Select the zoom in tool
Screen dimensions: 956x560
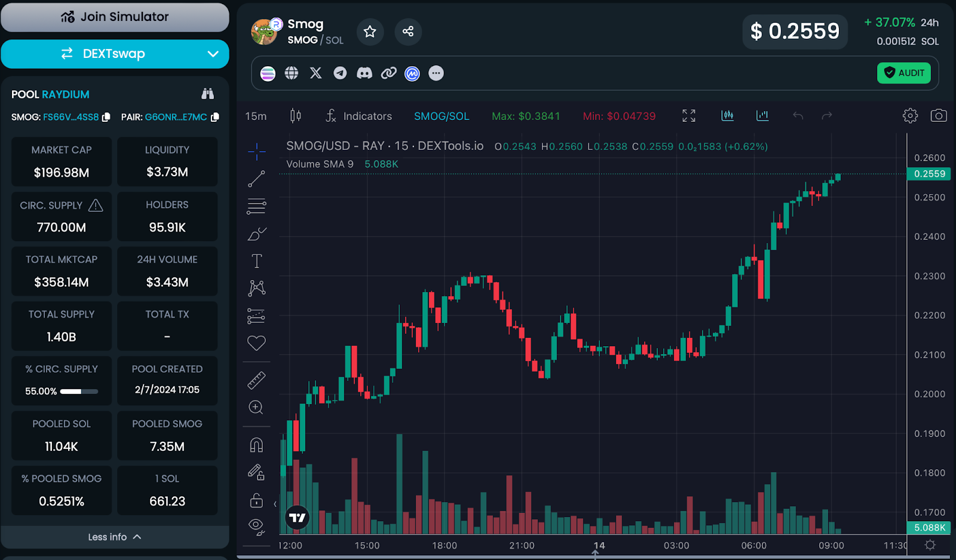pyautogui.click(x=256, y=408)
